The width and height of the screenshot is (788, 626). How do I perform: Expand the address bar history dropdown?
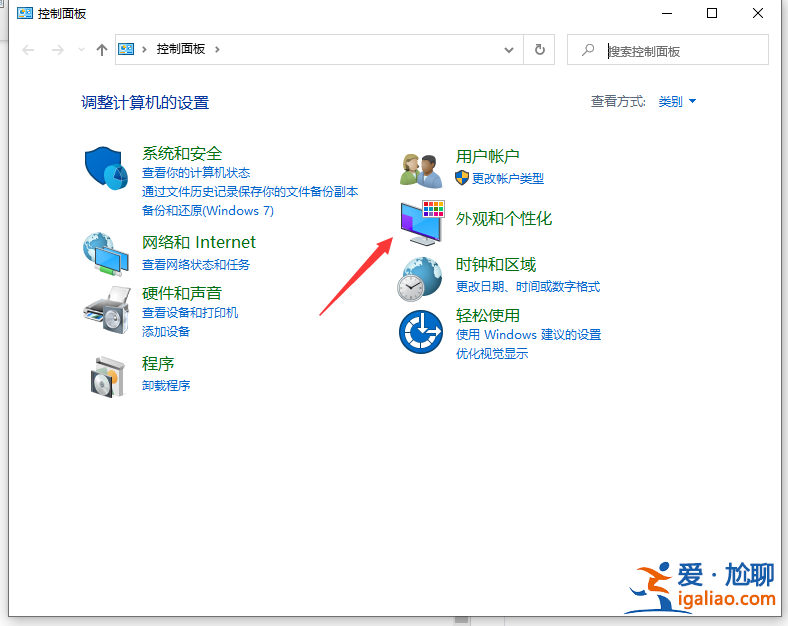509,50
